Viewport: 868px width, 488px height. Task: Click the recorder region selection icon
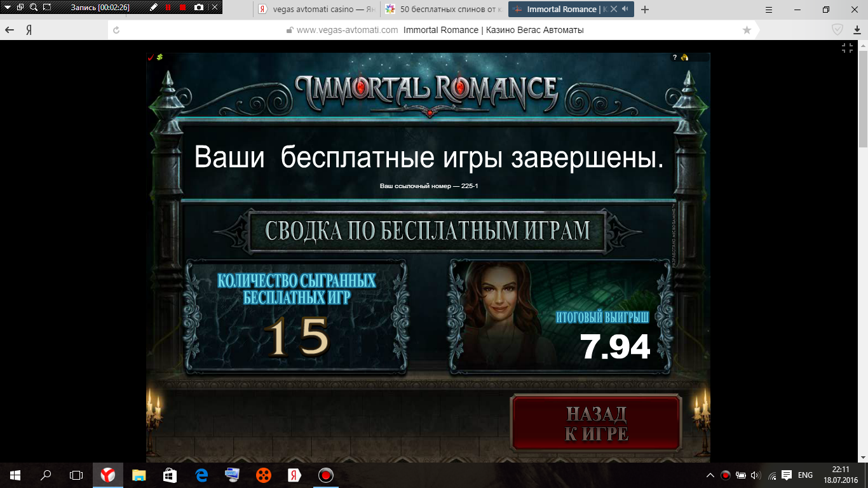tap(47, 8)
